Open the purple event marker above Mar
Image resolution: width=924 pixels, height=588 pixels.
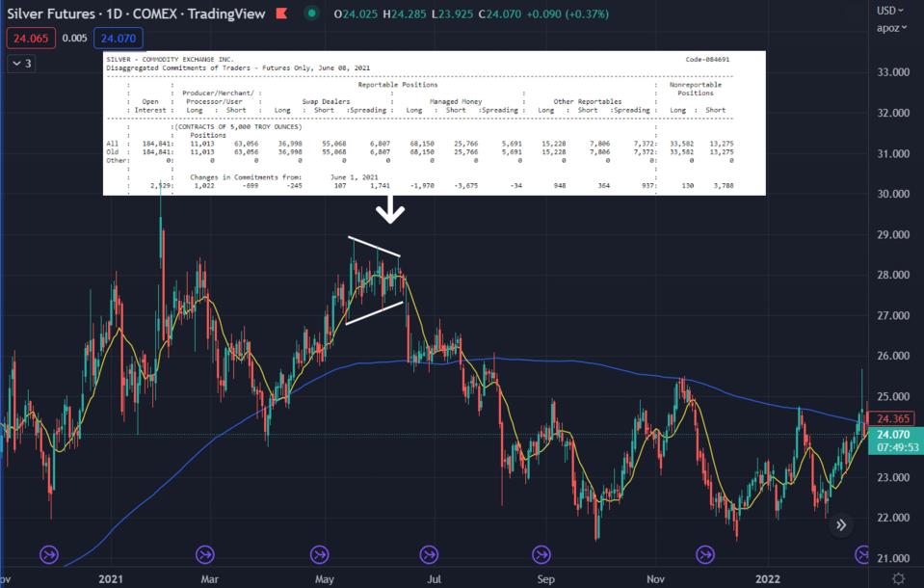point(205,554)
